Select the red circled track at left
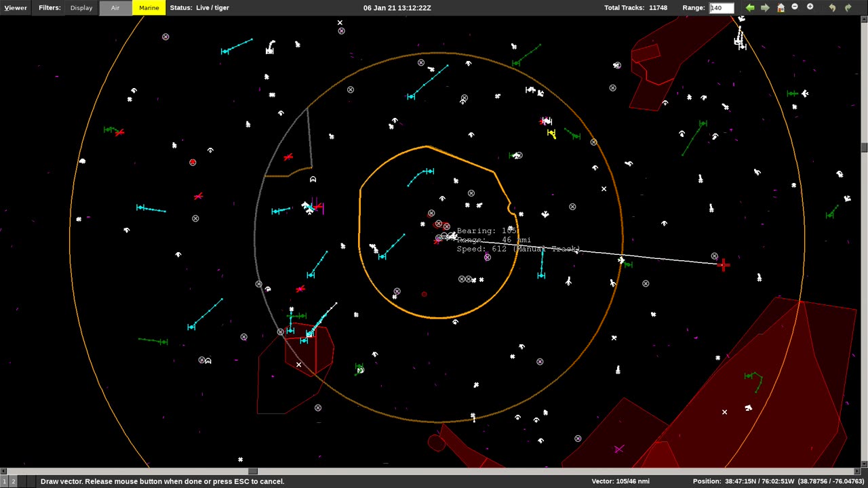The image size is (868, 488). (x=193, y=163)
